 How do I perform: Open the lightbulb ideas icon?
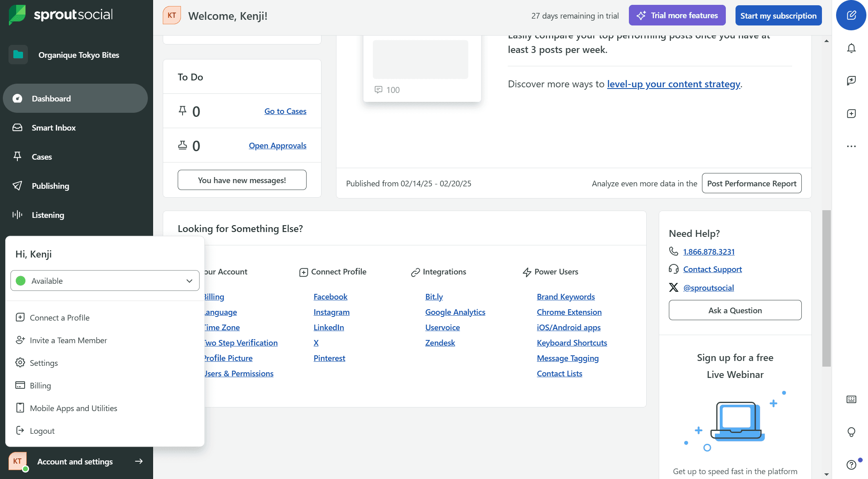(x=851, y=432)
